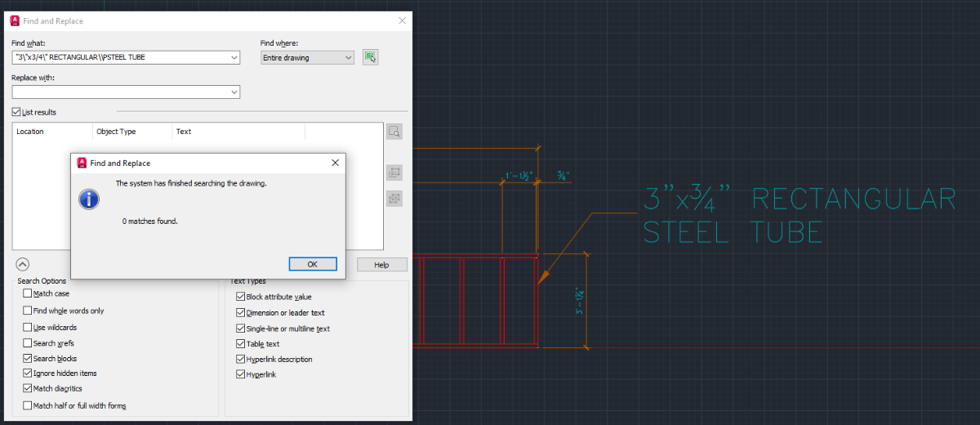Viewport: 980px width, 425px height.
Task: Click the Zoom to highlighted result icon
Action: (394, 131)
